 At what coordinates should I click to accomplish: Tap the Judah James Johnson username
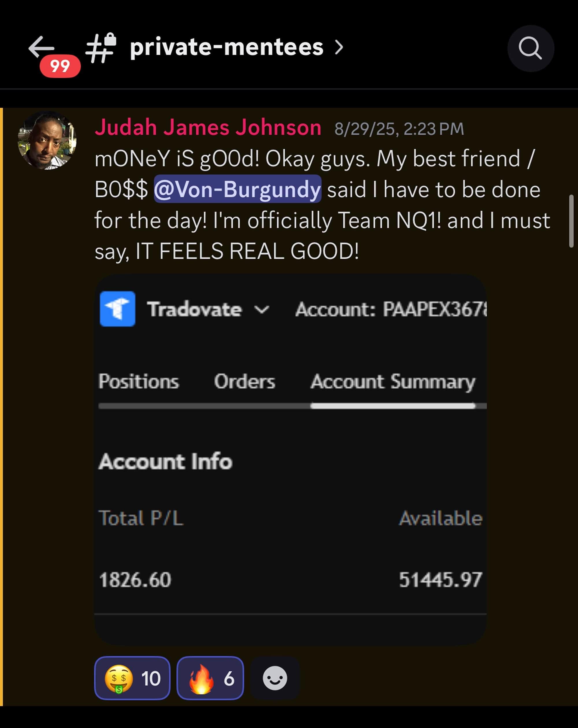208,128
